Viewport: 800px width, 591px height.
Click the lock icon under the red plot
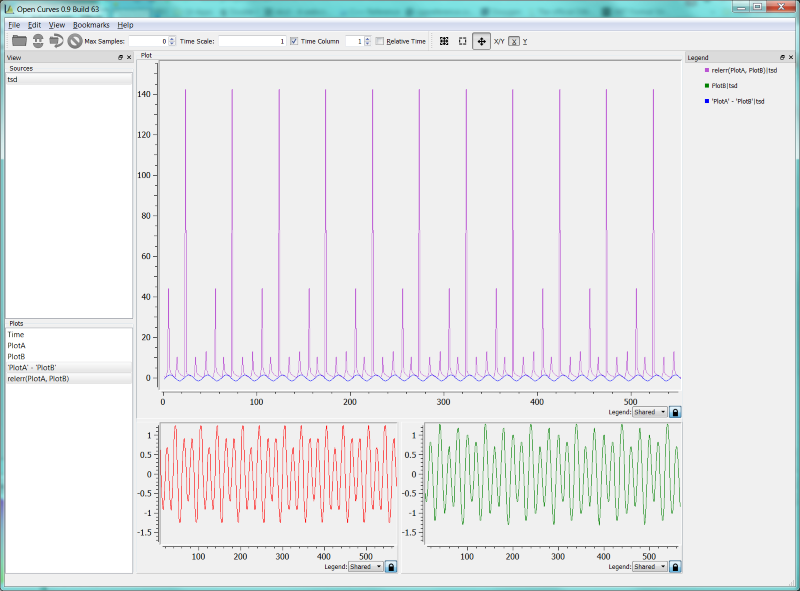[x=391, y=567]
